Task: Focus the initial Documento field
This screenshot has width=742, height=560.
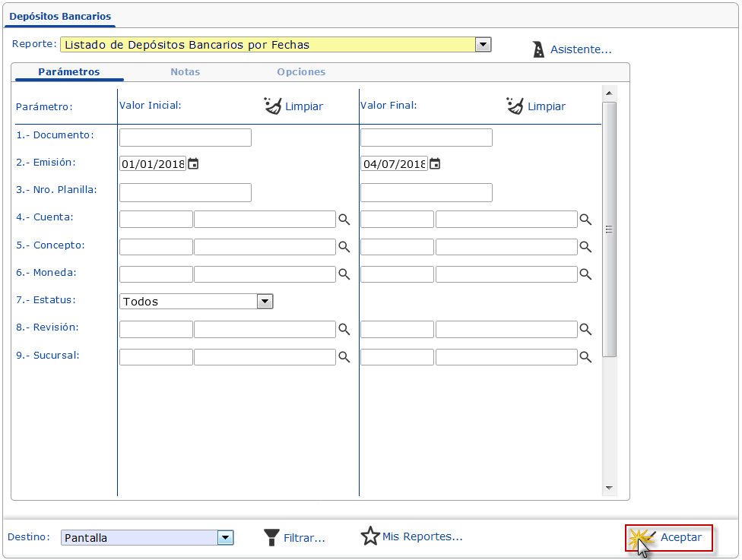Action: (185, 138)
